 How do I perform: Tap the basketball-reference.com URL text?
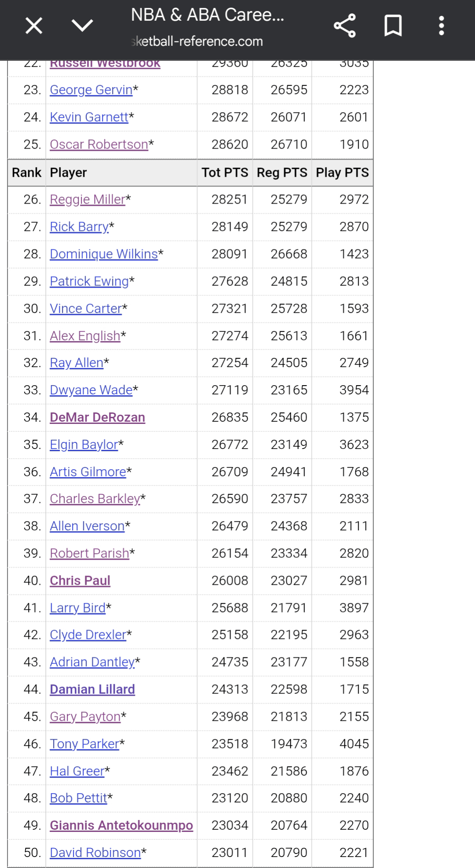197,41
